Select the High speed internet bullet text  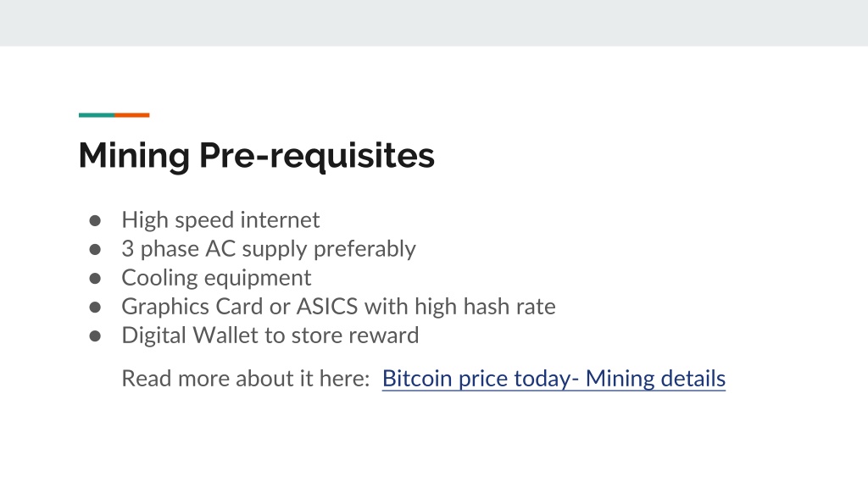point(220,220)
